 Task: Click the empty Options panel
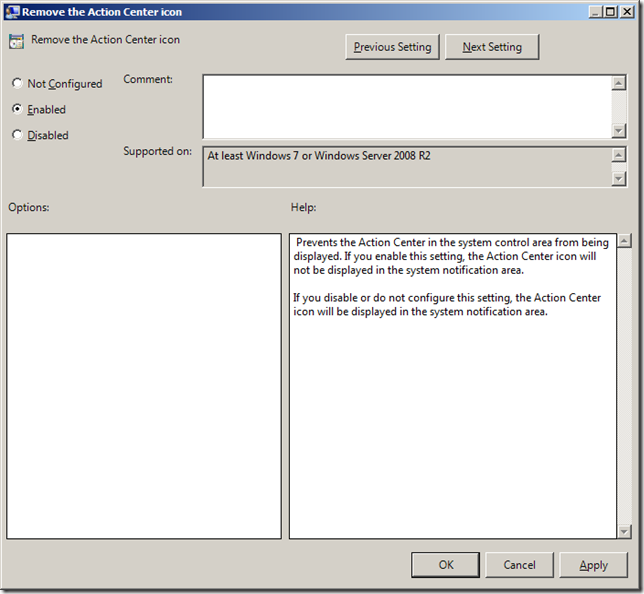point(144,386)
